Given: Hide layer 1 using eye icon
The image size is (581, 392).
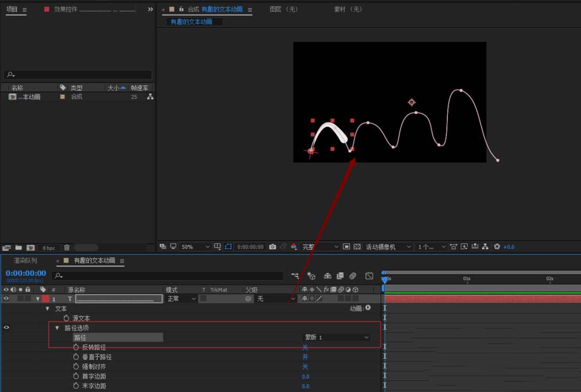Looking at the screenshot, I should click(x=6, y=299).
